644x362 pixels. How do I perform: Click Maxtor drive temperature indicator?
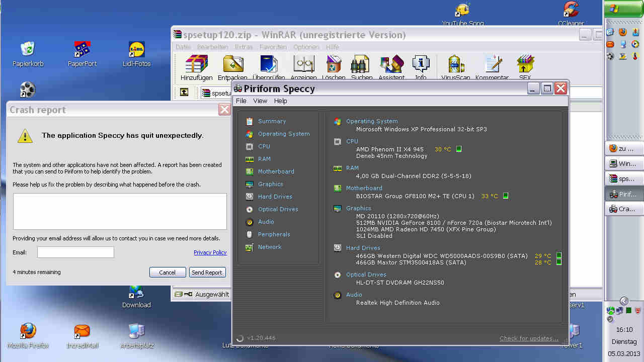pyautogui.click(x=559, y=262)
